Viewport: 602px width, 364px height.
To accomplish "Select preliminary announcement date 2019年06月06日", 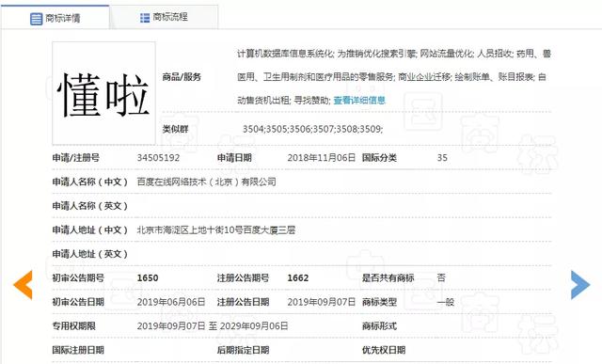I will click(x=171, y=302).
